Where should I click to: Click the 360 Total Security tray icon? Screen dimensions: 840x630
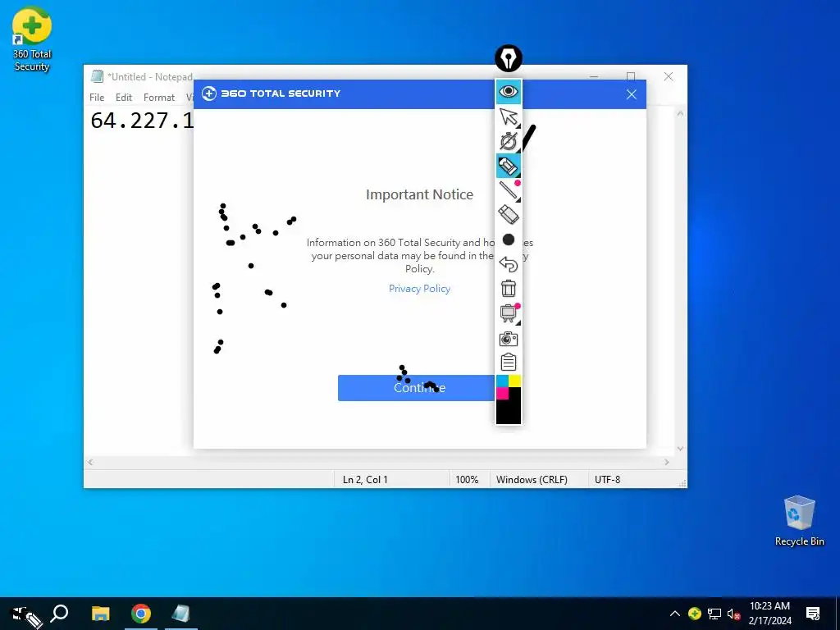[694, 614]
